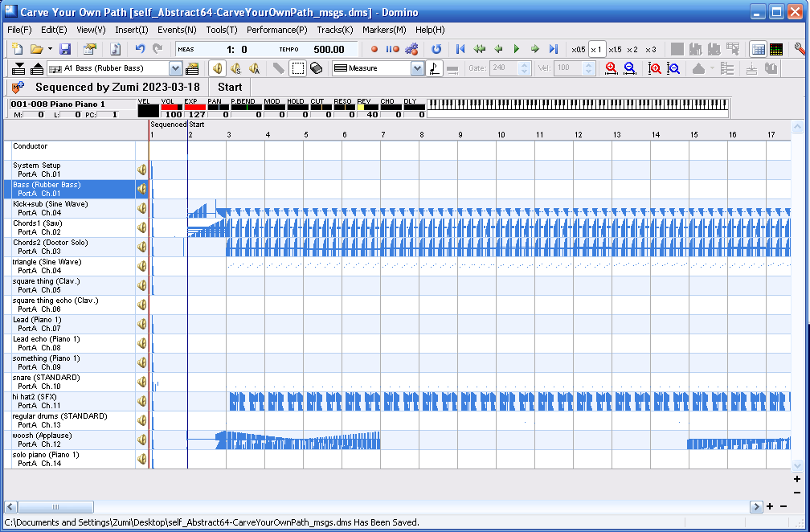Open the Tracks(K) menu
This screenshot has height=532, width=810.
(x=334, y=30)
